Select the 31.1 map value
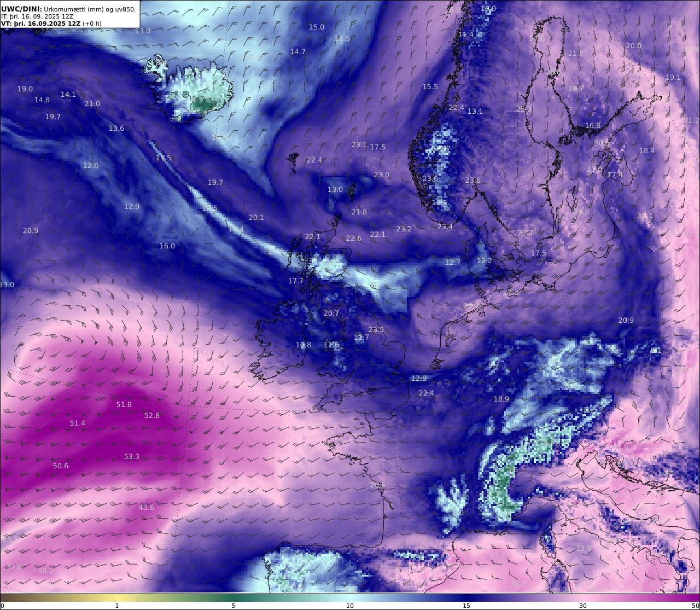This screenshot has height=610, width=700. pyautogui.click(x=645, y=216)
